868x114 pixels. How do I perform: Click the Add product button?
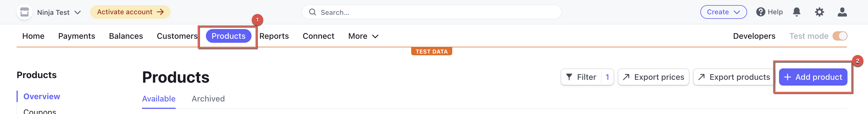pyautogui.click(x=813, y=77)
